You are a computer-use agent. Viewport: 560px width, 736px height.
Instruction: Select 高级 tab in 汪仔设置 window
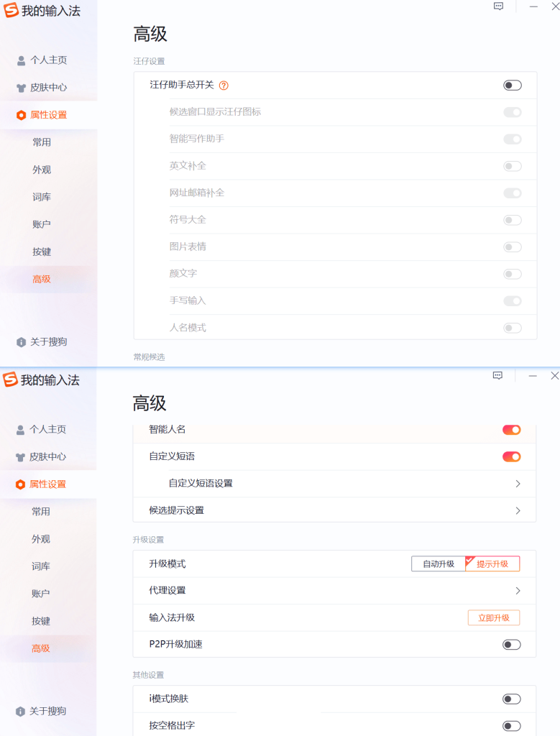pyautogui.click(x=42, y=280)
